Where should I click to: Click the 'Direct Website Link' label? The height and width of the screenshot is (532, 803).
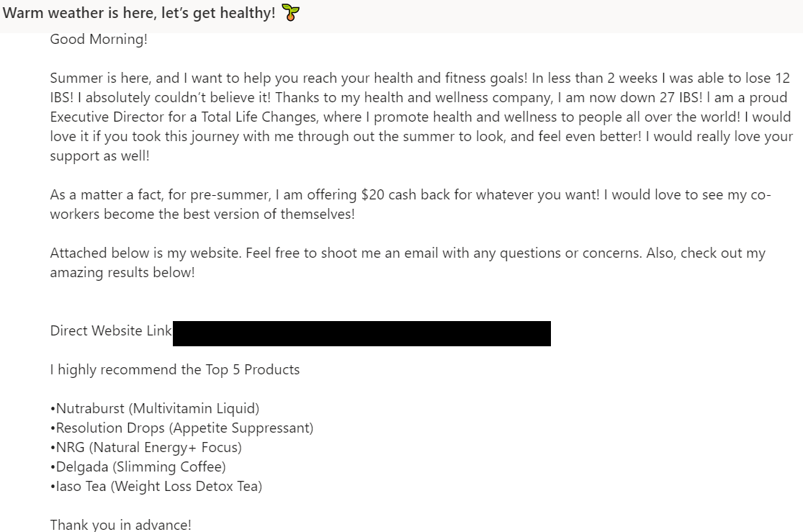111,330
